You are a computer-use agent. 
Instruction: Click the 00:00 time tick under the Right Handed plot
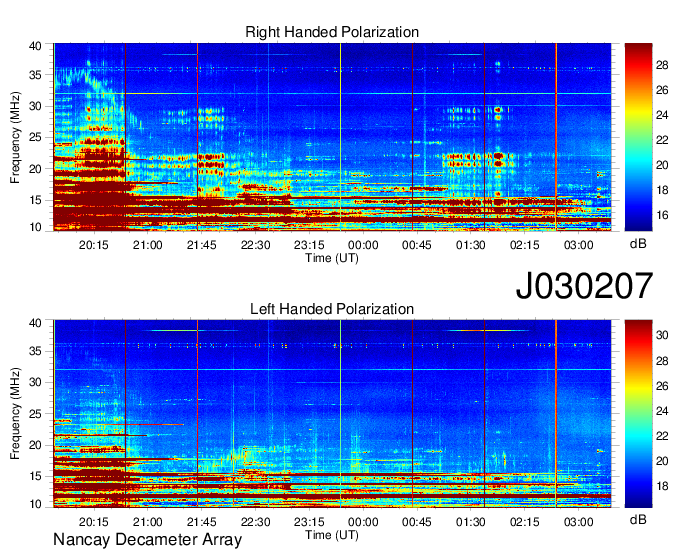click(x=363, y=245)
